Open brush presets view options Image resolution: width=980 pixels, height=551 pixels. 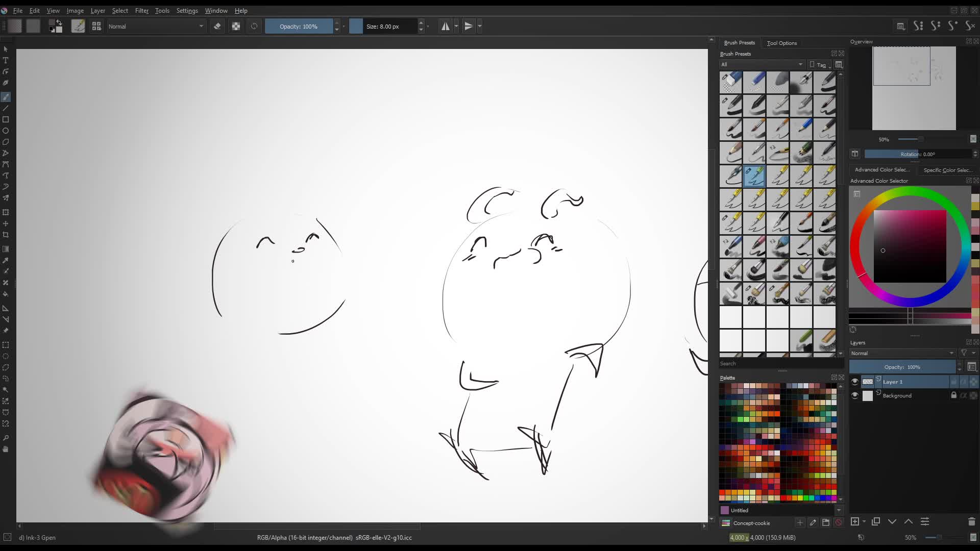pos(839,65)
